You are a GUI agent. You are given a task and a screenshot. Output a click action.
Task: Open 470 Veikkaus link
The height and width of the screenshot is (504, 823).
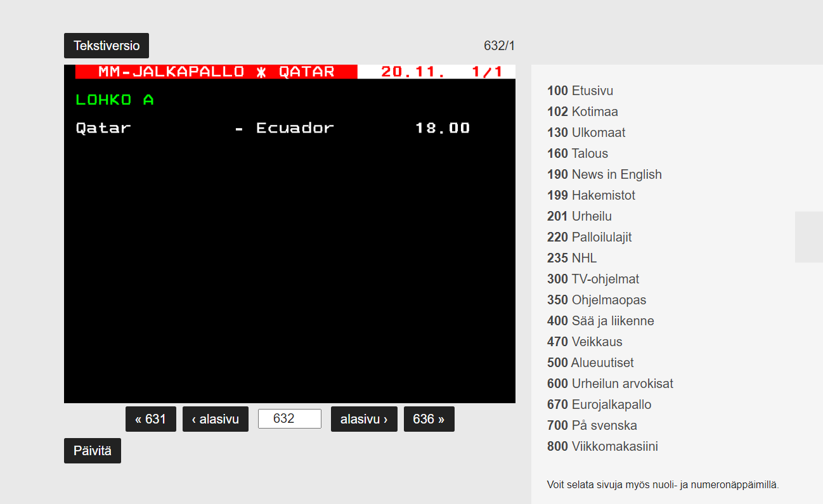click(585, 342)
